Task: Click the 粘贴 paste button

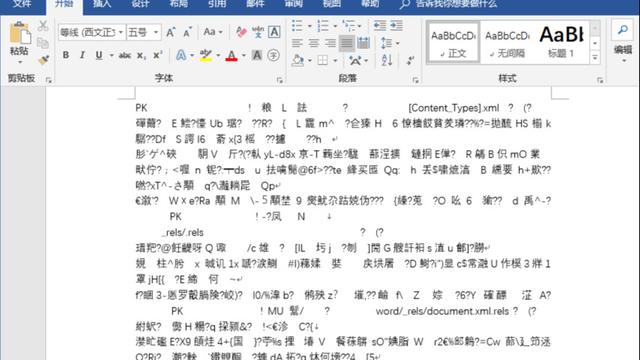Action: click(19, 42)
